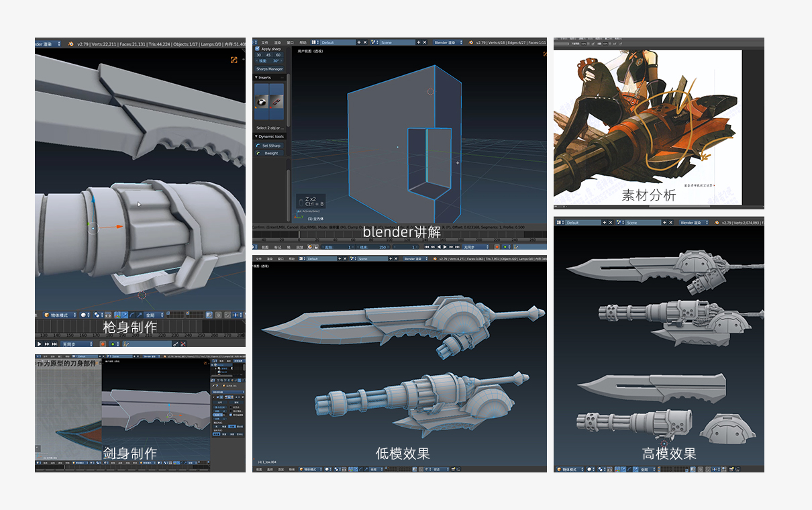812x510 pixels.
Task: Set sharp angle preset to 45
Action: click(x=268, y=54)
